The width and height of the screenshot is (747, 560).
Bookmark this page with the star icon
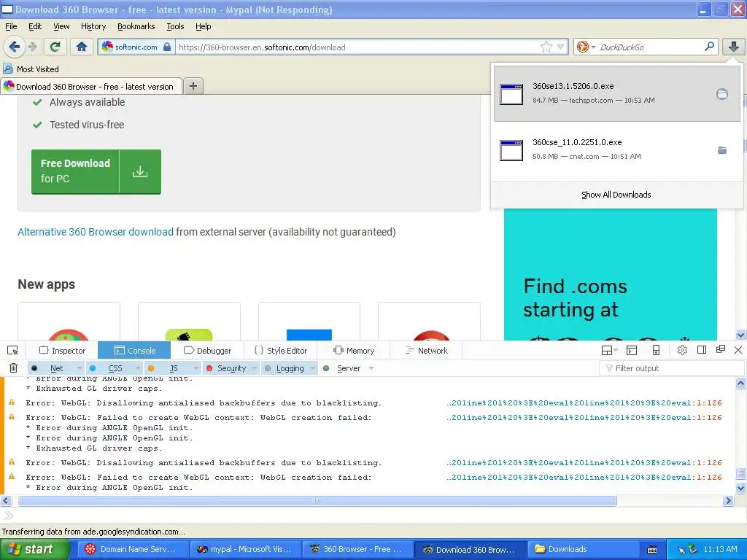(546, 47)
